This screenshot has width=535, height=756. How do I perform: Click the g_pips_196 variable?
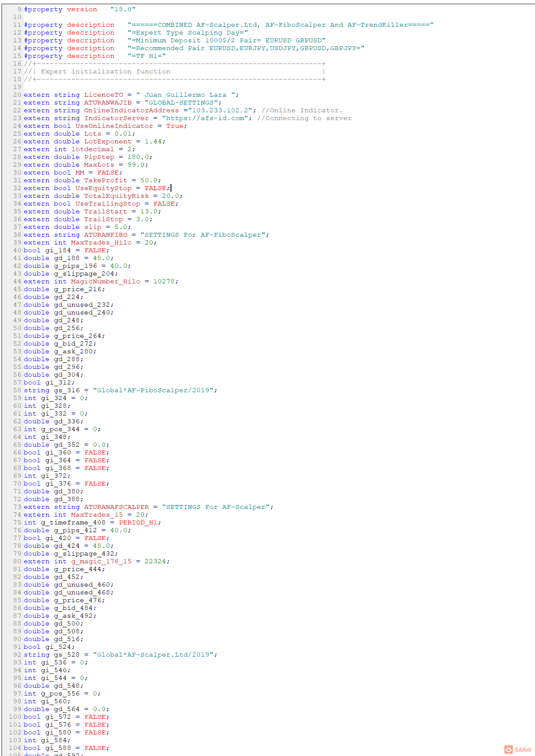75,266
